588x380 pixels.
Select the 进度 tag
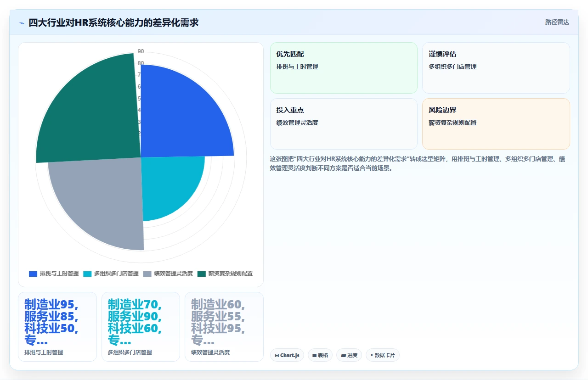click(x=349, y=355)
